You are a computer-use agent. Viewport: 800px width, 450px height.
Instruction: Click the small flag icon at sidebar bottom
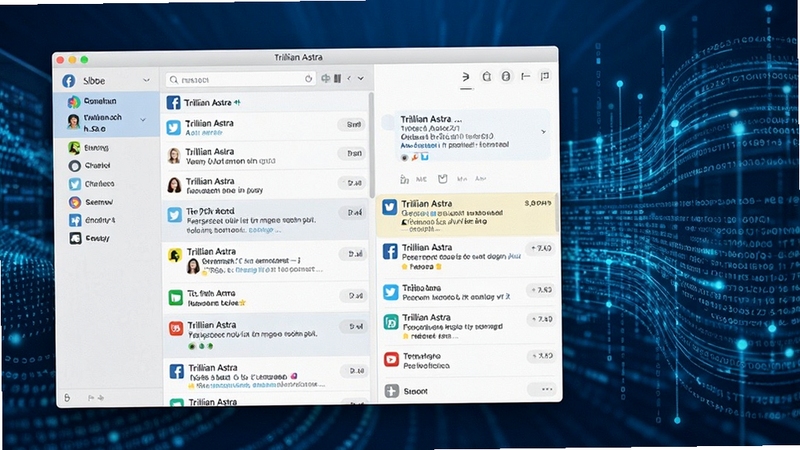[x=91, y=397]
